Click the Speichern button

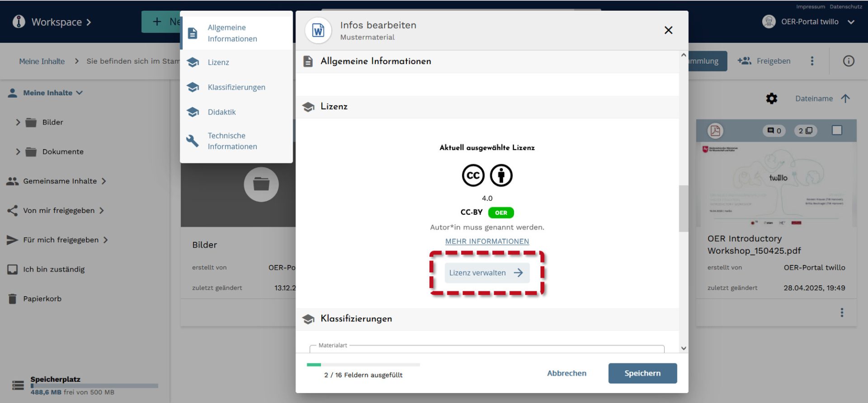coord(642,373)
